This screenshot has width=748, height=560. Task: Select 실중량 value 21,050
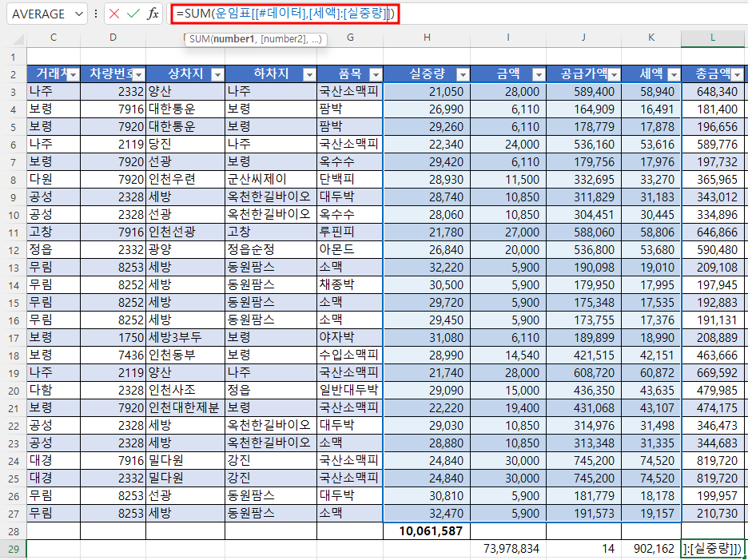coord(427,92)
